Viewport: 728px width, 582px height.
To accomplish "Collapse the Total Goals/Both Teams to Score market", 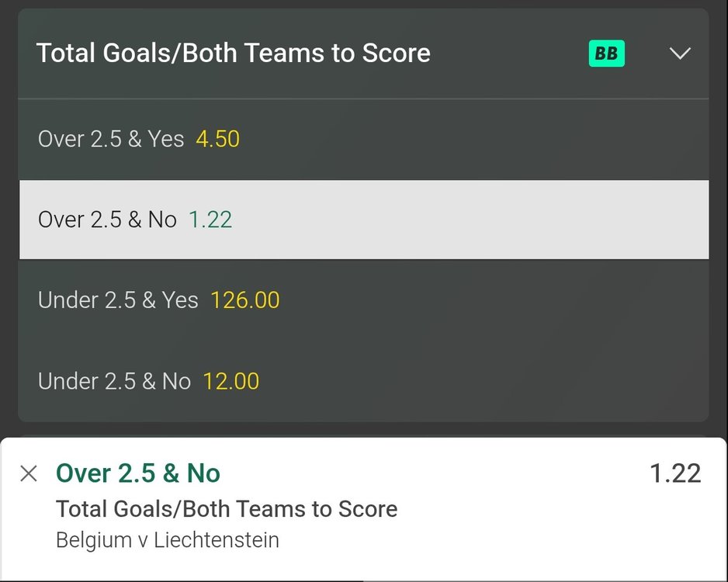I will (681, 54).
